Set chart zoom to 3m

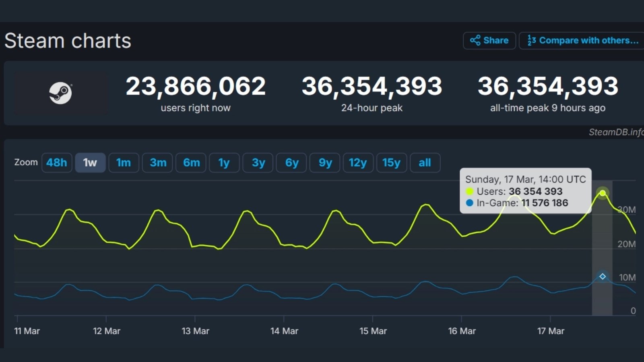[x=157, y=162]
